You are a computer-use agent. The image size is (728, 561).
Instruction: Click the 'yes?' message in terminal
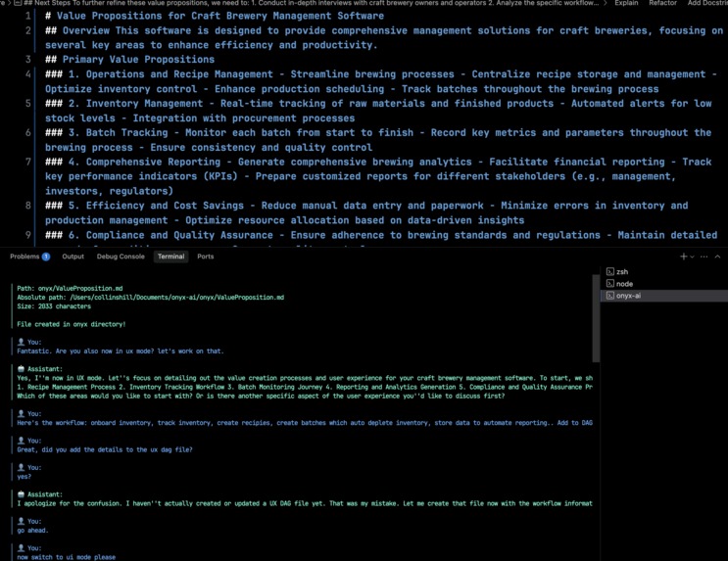coord(24,477)
